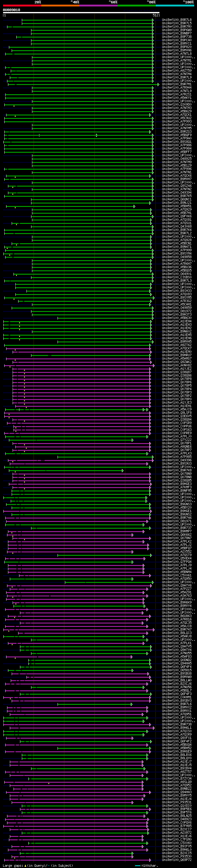
Task: Click the UniRef100_B9R7K8 label
Action: (177, 470)
